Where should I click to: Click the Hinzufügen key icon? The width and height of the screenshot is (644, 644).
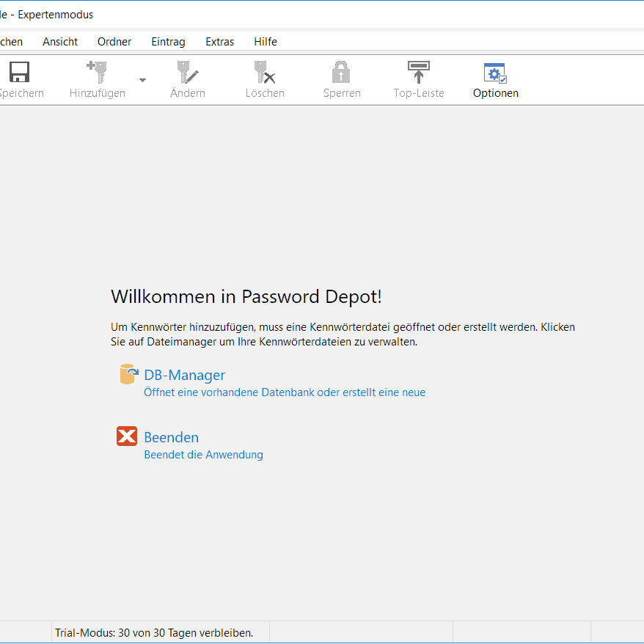click(x=97, y=73)
